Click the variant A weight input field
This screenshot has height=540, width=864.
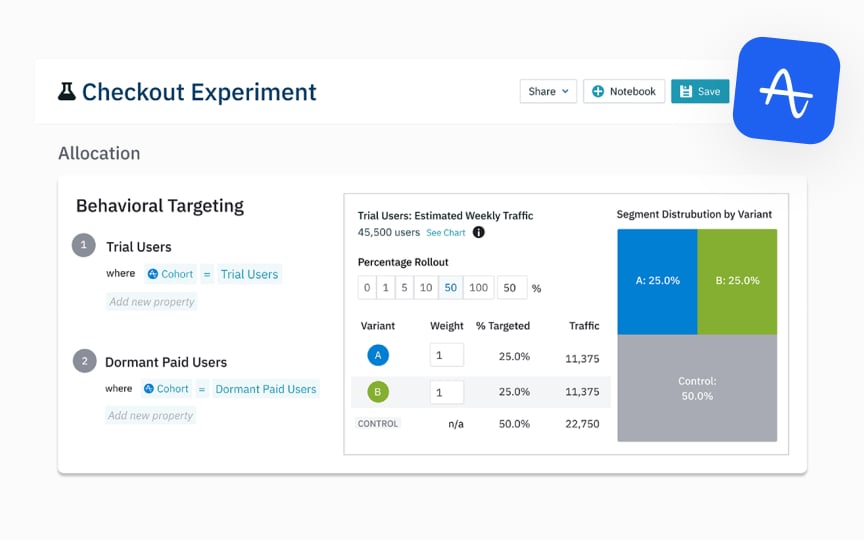pos(447,355)
